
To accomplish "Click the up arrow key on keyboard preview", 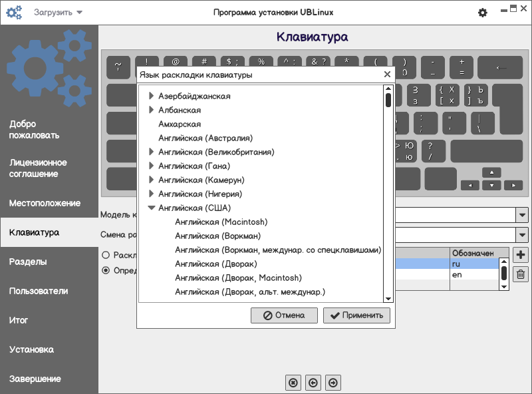I will click(491, 172).
